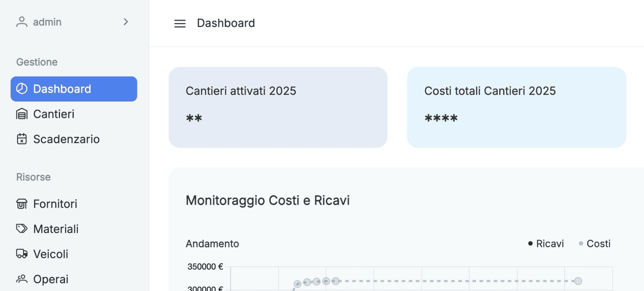644x291 pixels.
Task: Click the Materiali tag icon
Action: (21, 229)
